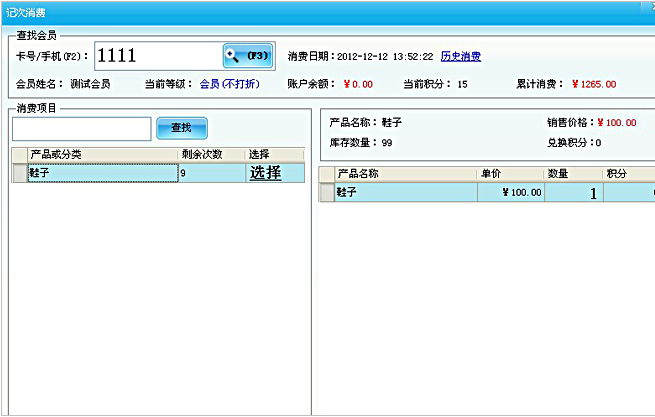
Task: Click the quantity cell showing 1
Action: (574, 193)
